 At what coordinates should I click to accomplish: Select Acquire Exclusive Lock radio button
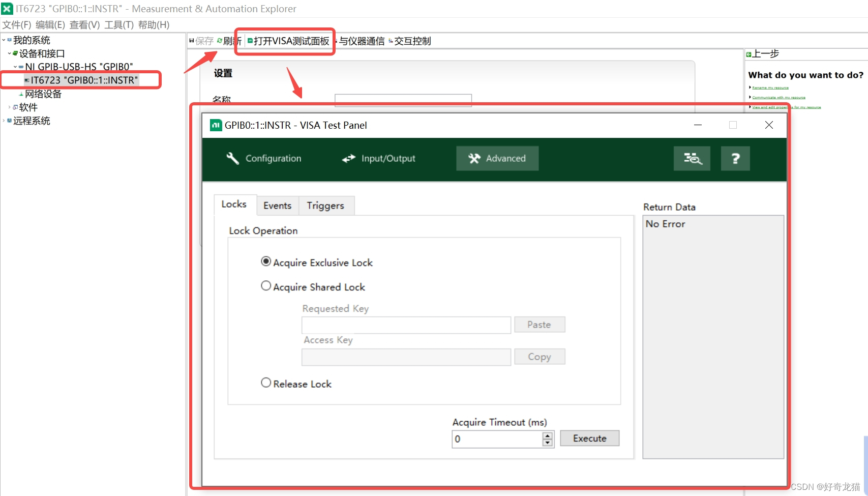point(266,261)
